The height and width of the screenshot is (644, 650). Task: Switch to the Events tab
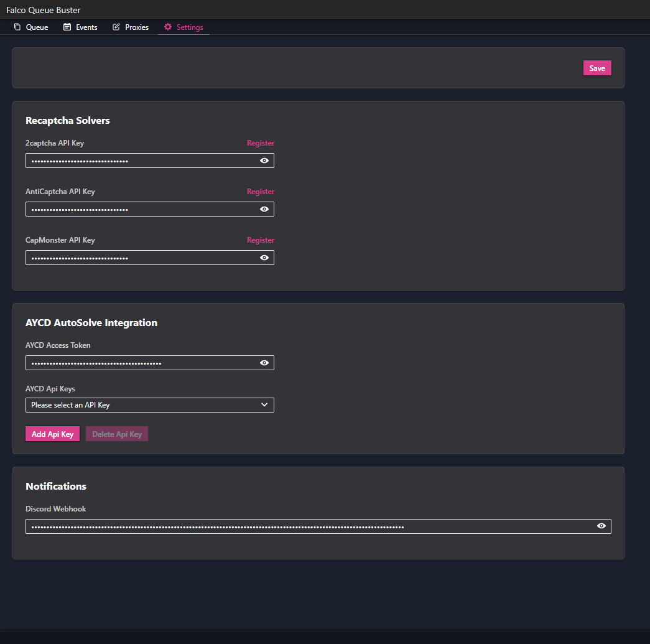[x=80, y=27]
